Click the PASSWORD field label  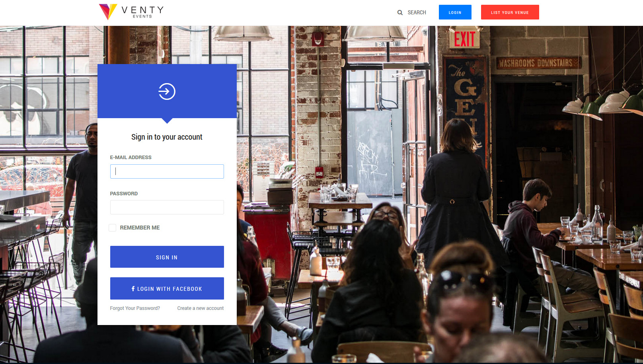pyautogui.click(x=124, y=194)
